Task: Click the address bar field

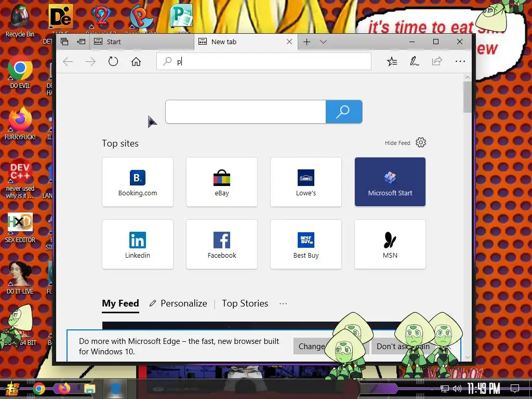Action: coord(263,61)
